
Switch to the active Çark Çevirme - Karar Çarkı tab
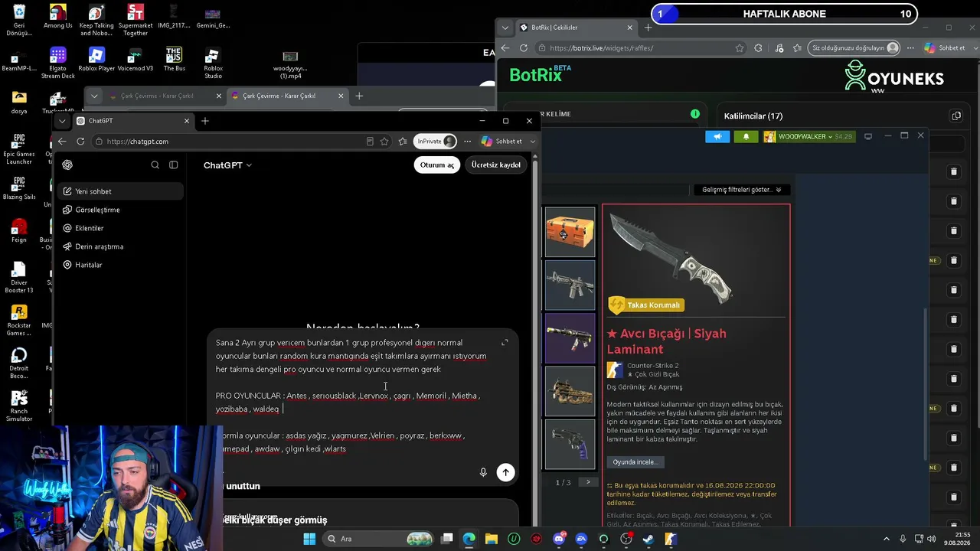click(x=286, y=96)
